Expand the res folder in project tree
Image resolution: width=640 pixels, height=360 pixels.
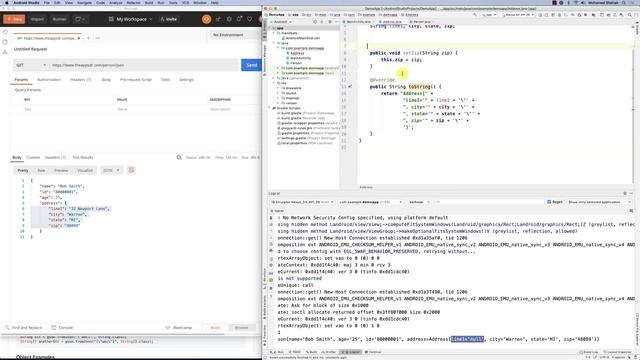pyautogui.click(x=274, y=83)
